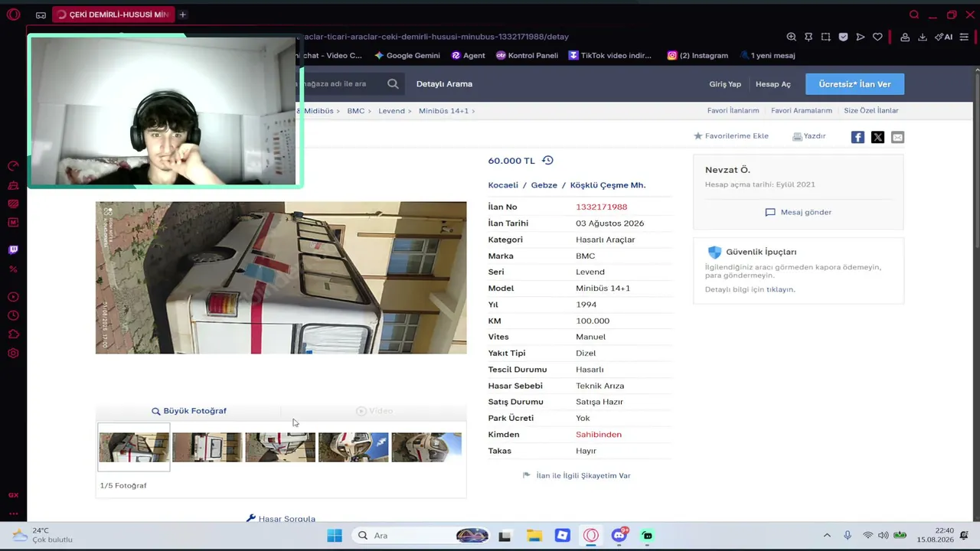Add a new browser tab
Screen dimensions: 980x551
click(182, 15)
